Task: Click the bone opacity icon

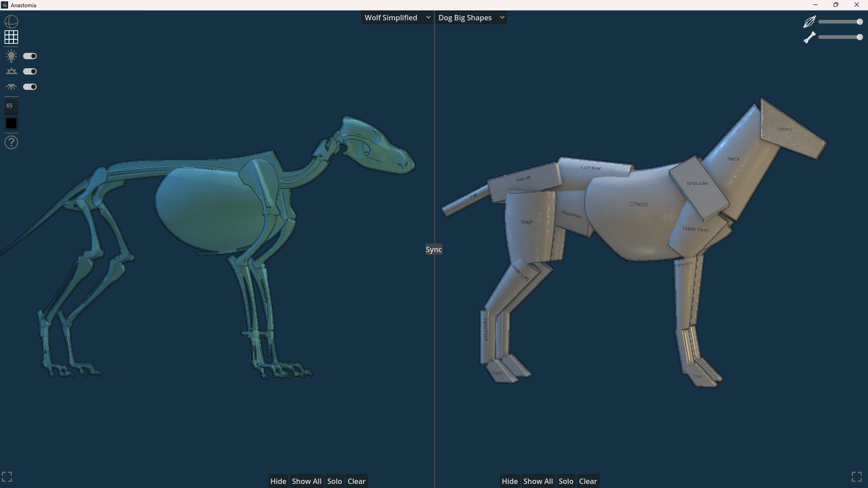Action: click(809, 37)
